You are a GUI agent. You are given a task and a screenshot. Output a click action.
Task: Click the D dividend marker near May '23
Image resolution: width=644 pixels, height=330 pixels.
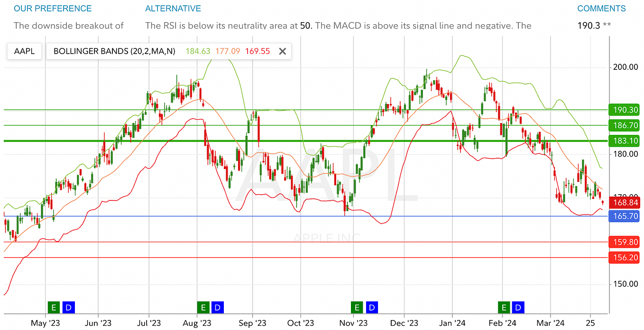[x=68, y=307]
